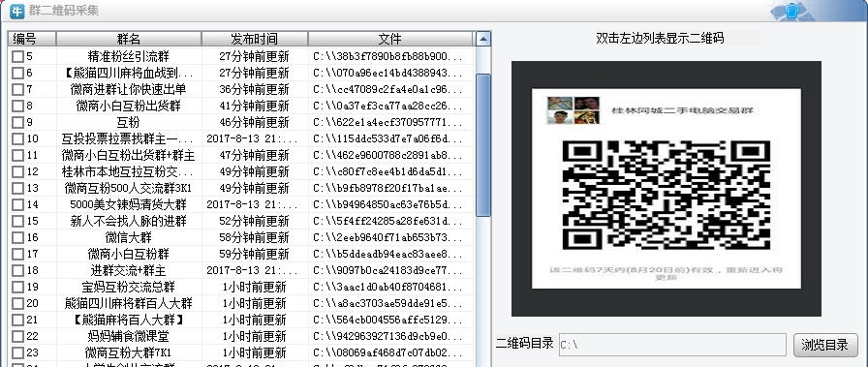Check the box beside row 16

pyautogui.click(x=17, y=237)
